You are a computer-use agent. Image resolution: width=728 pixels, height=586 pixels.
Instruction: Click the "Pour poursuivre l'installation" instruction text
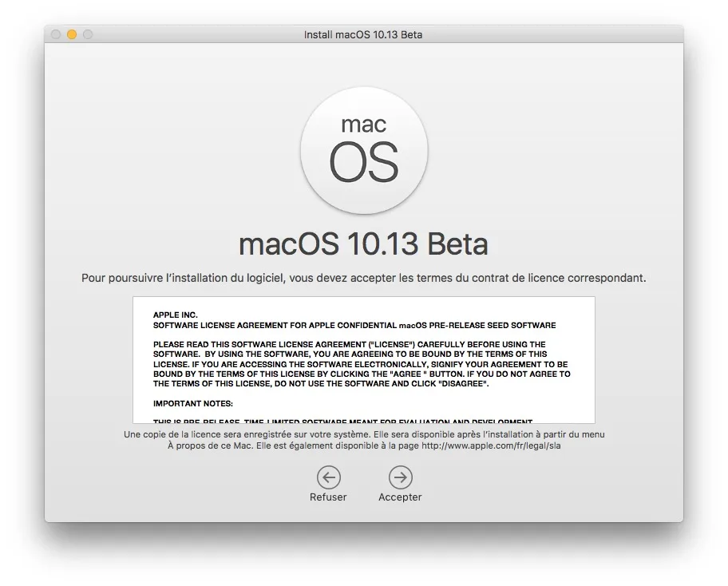(x=364, y=278)
